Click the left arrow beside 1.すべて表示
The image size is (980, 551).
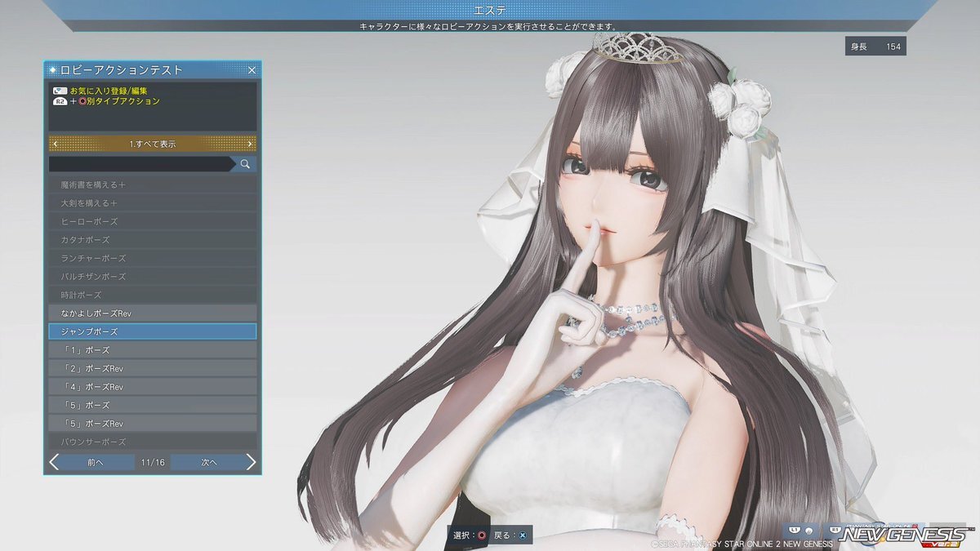(x=55, y=144)
